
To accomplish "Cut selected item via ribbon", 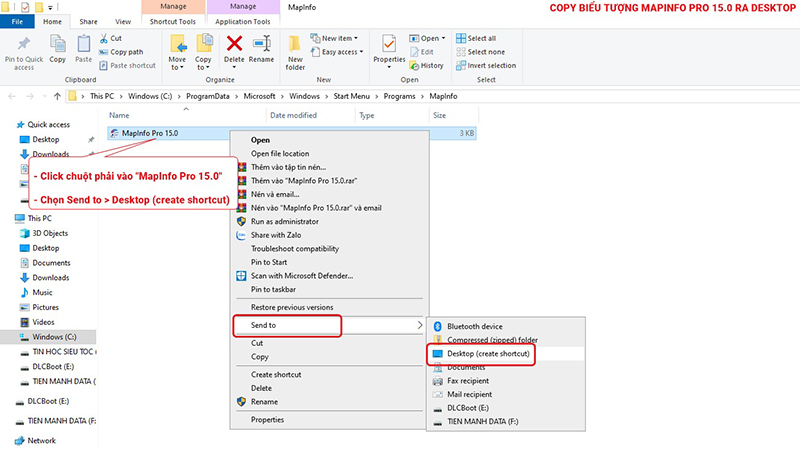I will tap(111, 38).
